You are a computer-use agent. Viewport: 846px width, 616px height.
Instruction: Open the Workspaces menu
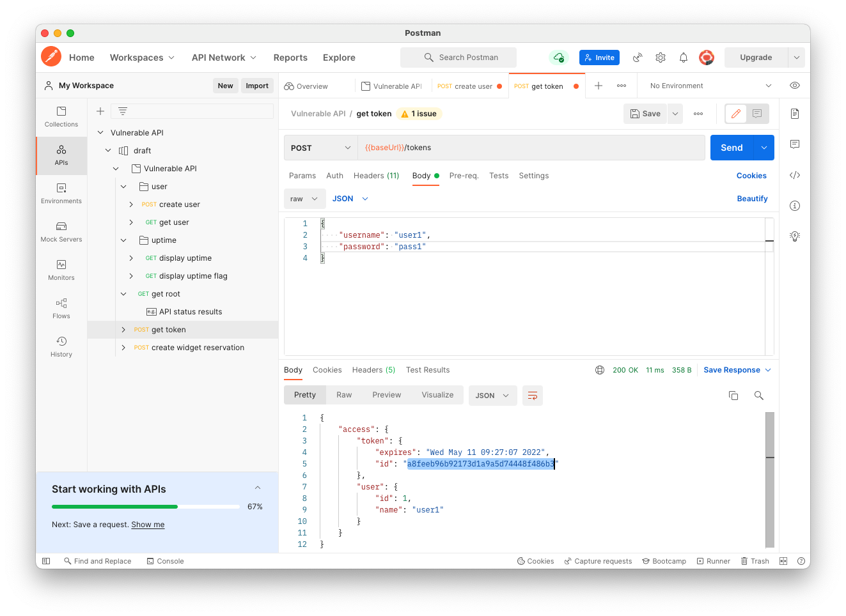142,58
